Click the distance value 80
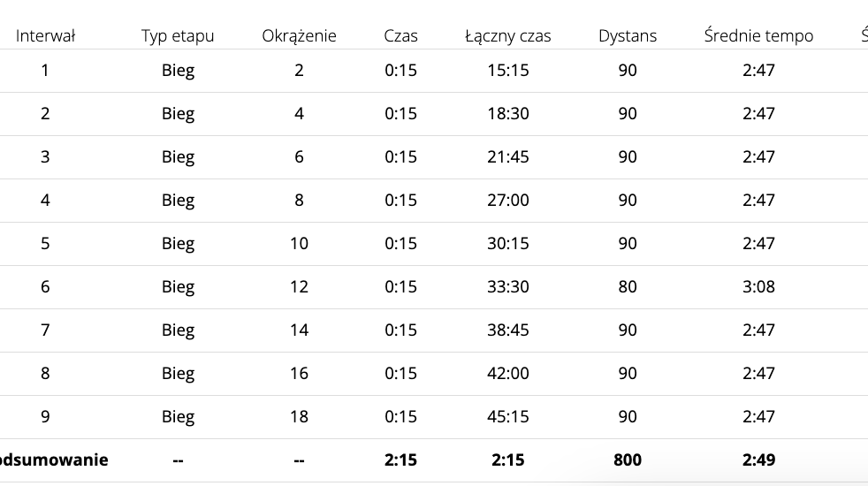Screen dimensions: 868x486 (x=628, y=287)
